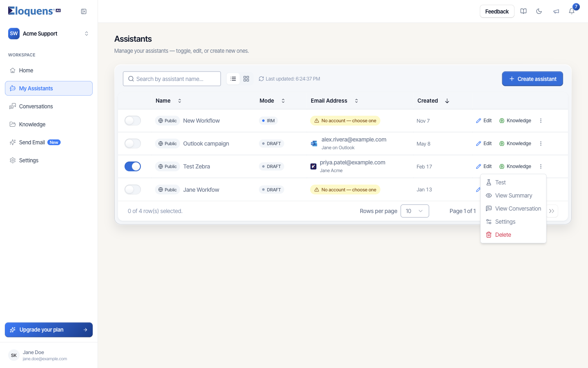Viewport: 588px width, 368px height.
Task: Refresh the assistants list icon
Action: coord(261,79)
